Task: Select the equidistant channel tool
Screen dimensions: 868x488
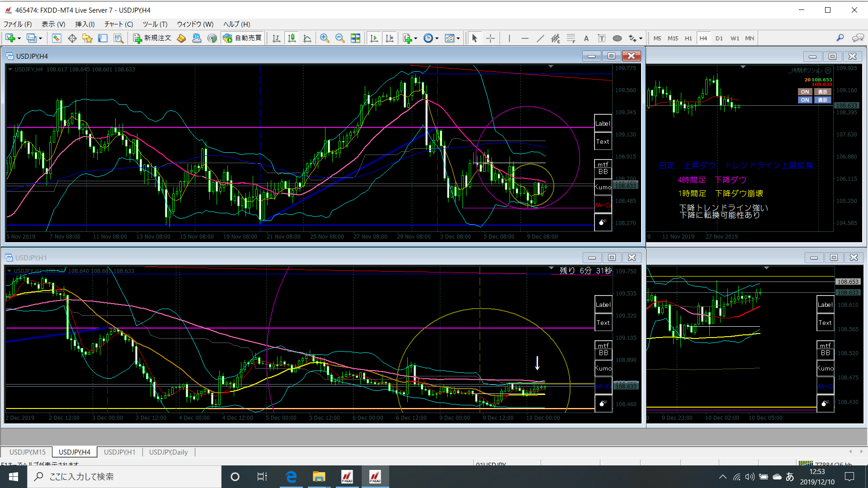Action: (x=556, y=38)
